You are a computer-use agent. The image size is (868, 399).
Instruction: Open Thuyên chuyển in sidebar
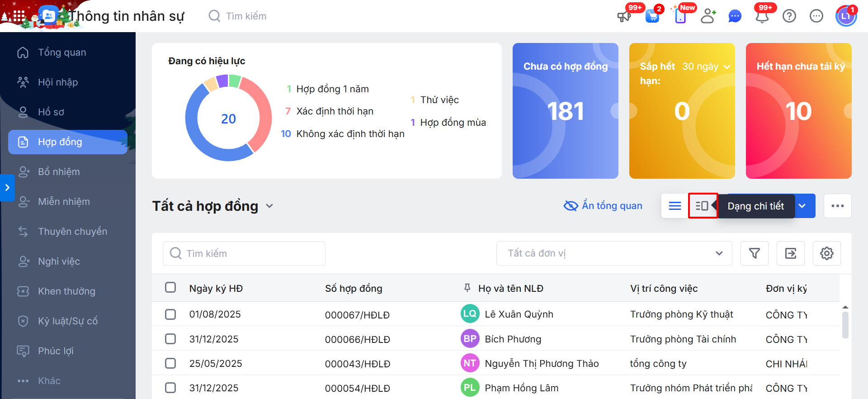[68, 232]
